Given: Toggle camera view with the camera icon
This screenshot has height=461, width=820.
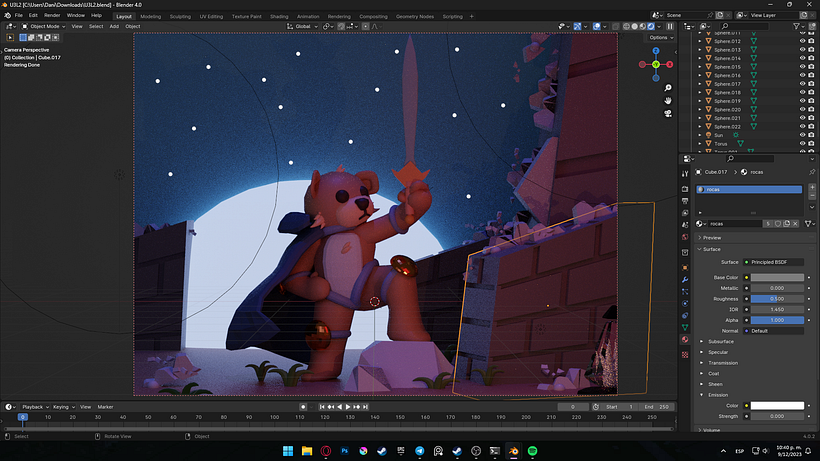Looking at the screenshot, I should point(668,114).
